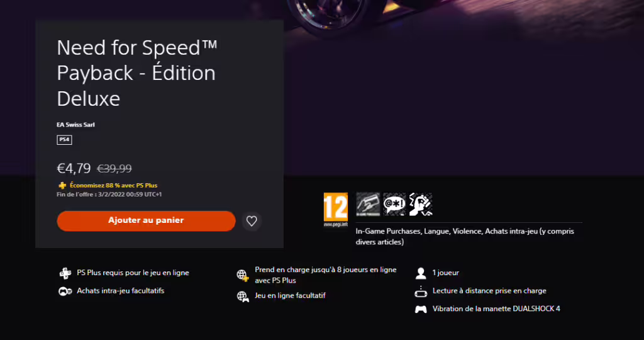Click the violence descriptor fist icon

421,204
